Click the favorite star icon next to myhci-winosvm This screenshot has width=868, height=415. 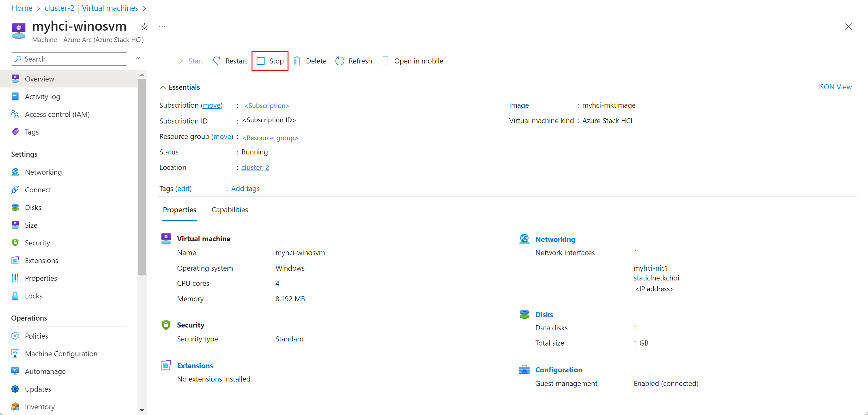click(144, 27)
